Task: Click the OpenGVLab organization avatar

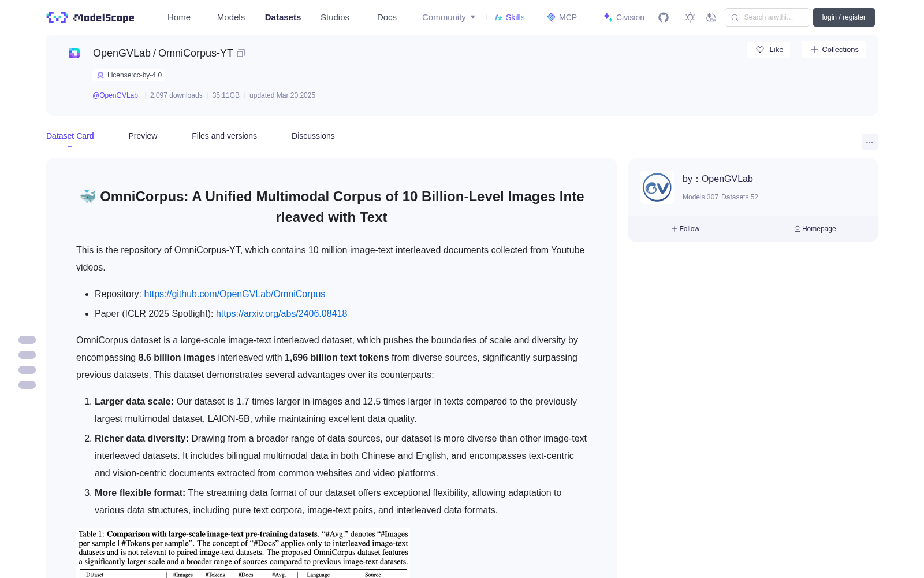Action: click(x=657, y=187)
